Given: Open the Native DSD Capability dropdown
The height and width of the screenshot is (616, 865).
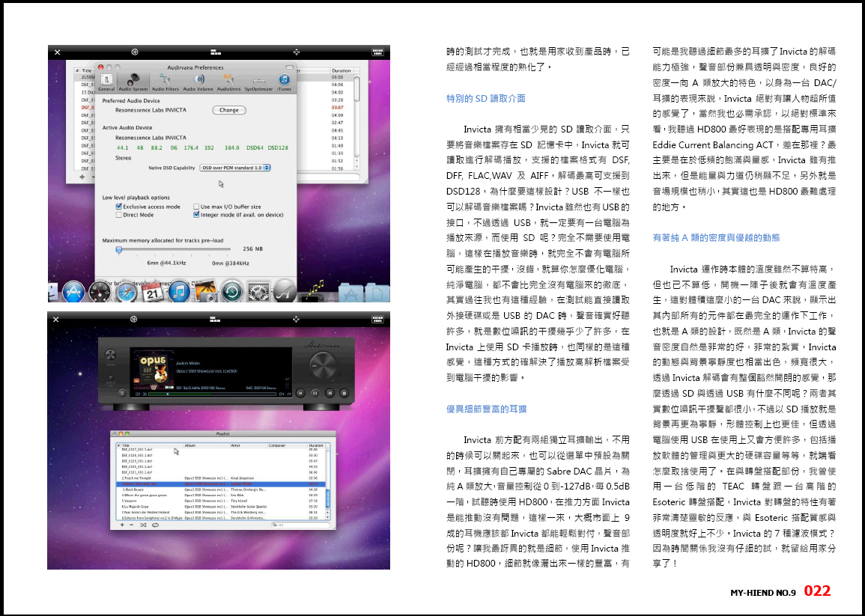Looking at the screenshot, I should point(235,168).
